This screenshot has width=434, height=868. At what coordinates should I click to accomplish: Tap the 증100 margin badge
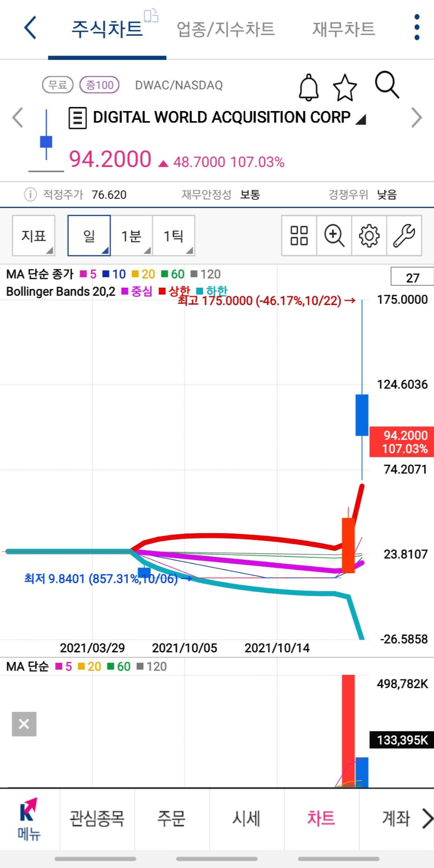point(100,85)
